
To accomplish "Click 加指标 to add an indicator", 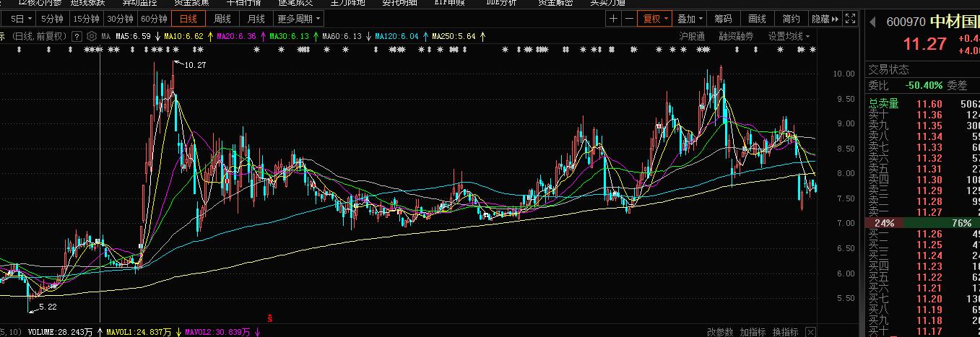I will click(x=752, y=332).
